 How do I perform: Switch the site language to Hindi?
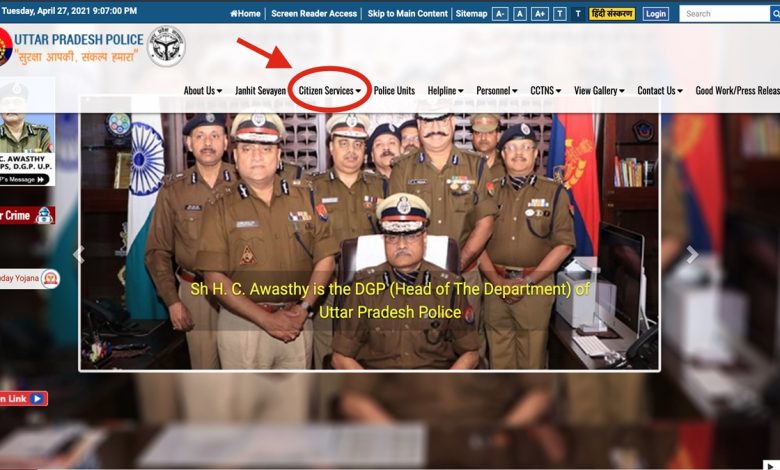612,14
